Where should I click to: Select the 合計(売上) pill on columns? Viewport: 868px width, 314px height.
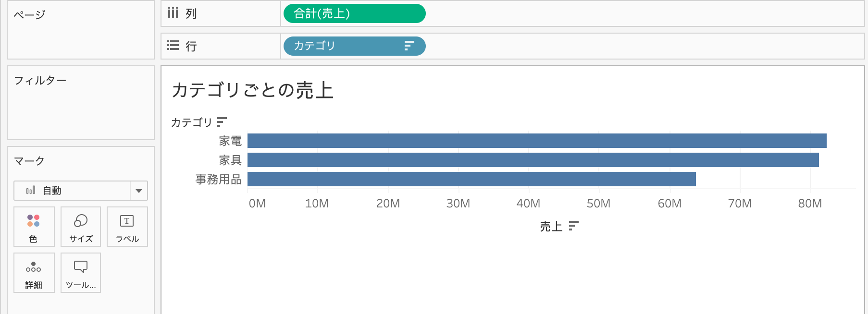coord(355,13)
